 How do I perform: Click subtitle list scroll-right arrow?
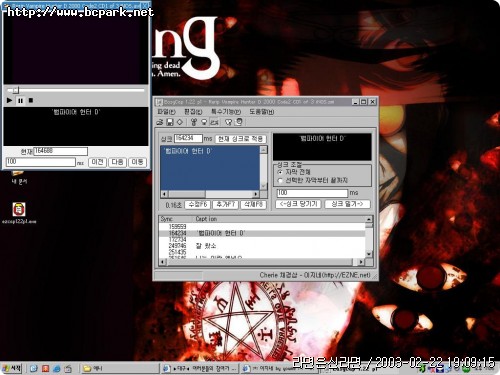pyautogui.click(x=361, y=262)
